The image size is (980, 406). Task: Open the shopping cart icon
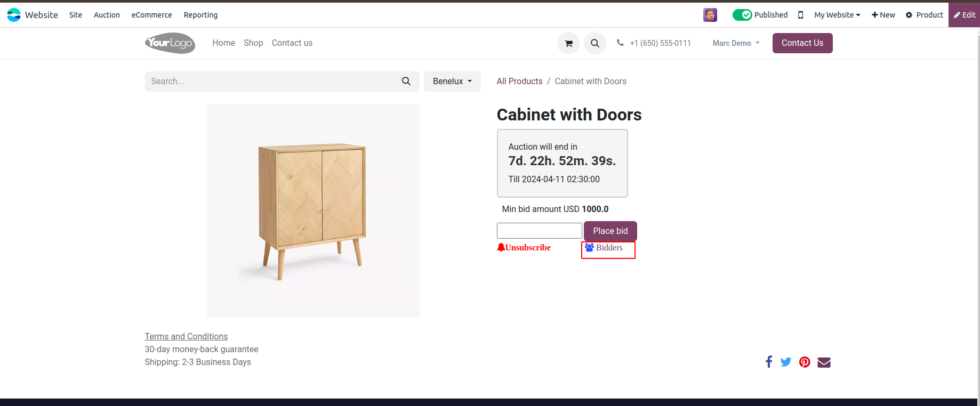(x=568, y=43)
